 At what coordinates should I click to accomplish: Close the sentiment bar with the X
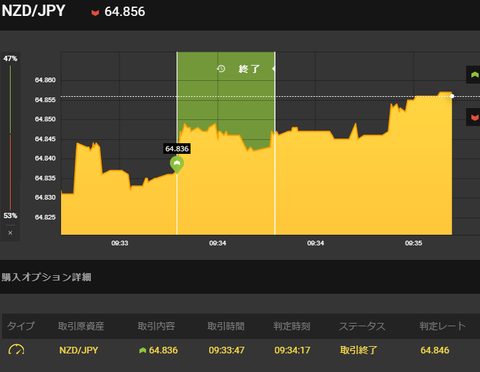[x=10, y=233]
